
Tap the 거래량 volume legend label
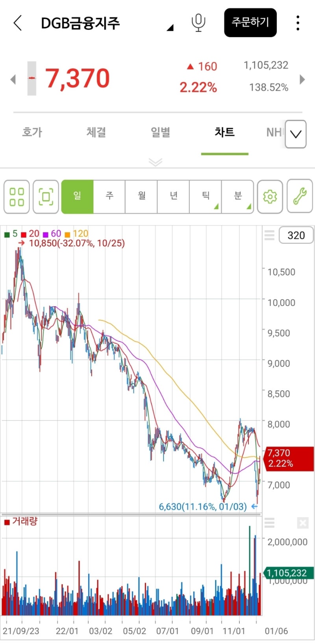click(x=25, y=521)
